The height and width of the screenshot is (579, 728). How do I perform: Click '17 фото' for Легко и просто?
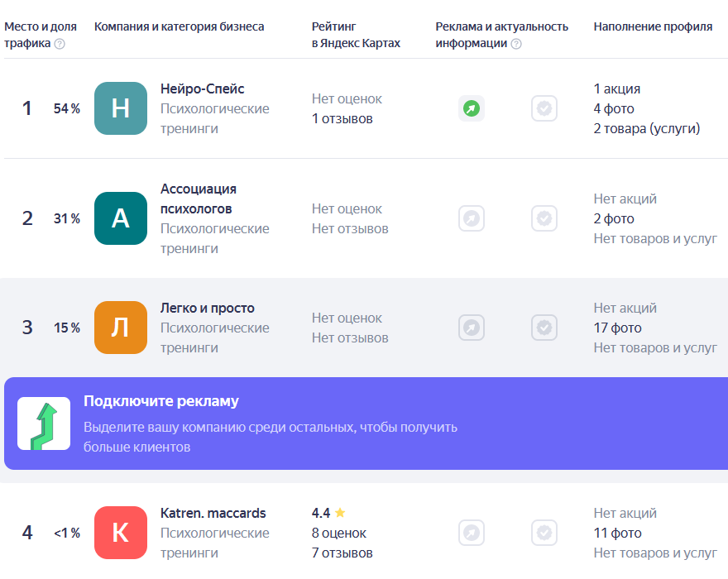pyautogui.click(x=617, y=328)
